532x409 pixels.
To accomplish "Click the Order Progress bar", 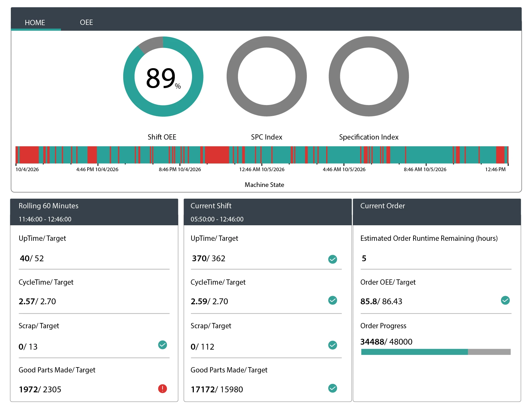I will [436, 352].
